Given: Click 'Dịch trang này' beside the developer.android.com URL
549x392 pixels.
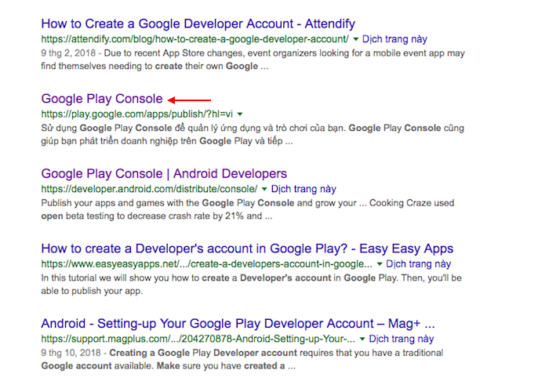Looking at the screenshot, I should [304, 189].
